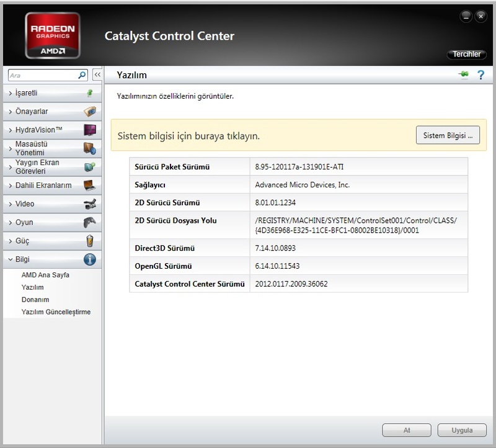The height and width of the screenshot is (448, 496).
Task: Click the green pin icon in Yazılım header
Action: (463, 74)
